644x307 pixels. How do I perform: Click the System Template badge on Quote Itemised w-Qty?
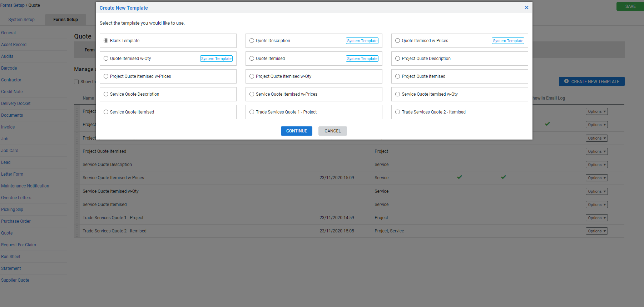(x=216, y=59)
